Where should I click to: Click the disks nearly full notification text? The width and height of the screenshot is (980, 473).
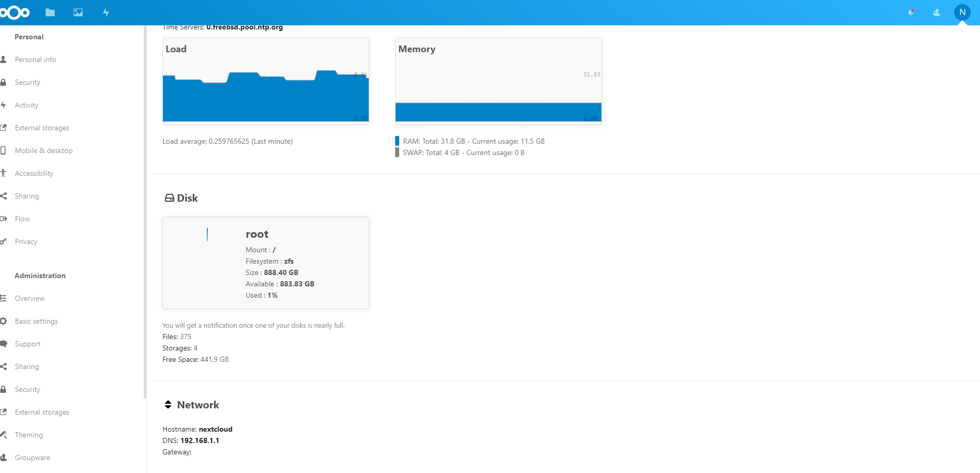253,325
